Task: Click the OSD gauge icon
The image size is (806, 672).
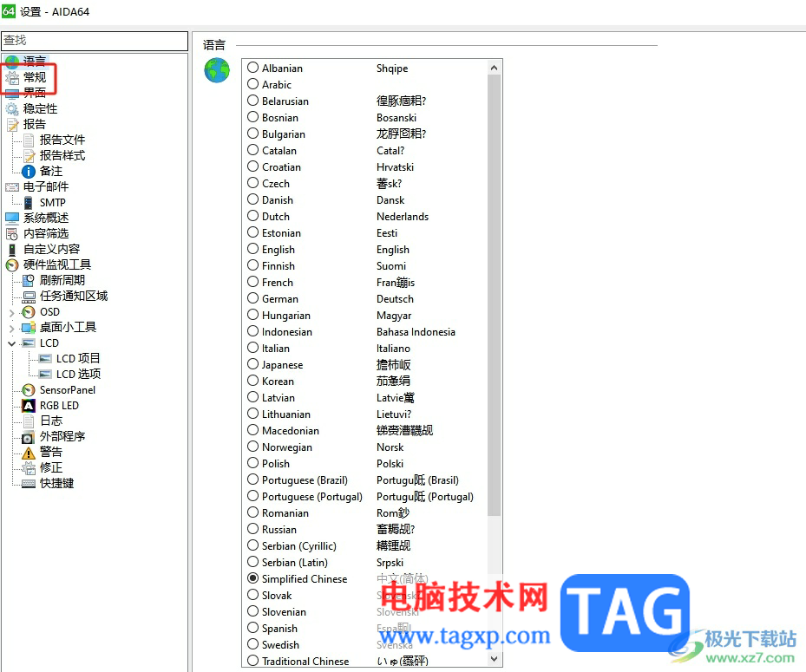Action: point(29,312)
